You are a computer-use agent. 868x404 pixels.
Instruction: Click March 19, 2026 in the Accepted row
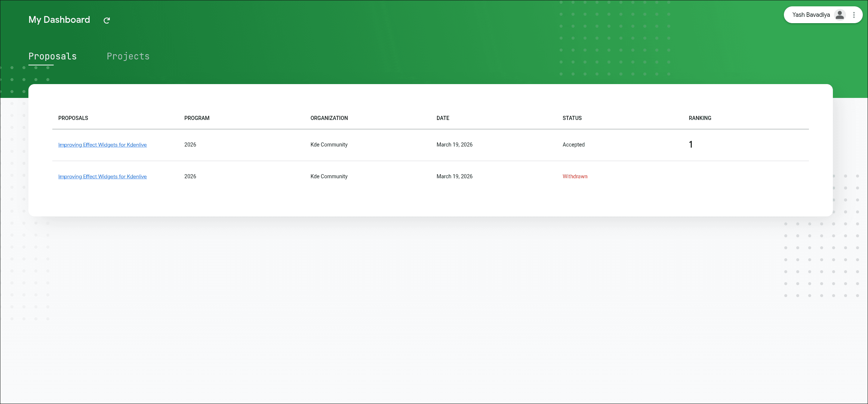(x=455, y=145)
